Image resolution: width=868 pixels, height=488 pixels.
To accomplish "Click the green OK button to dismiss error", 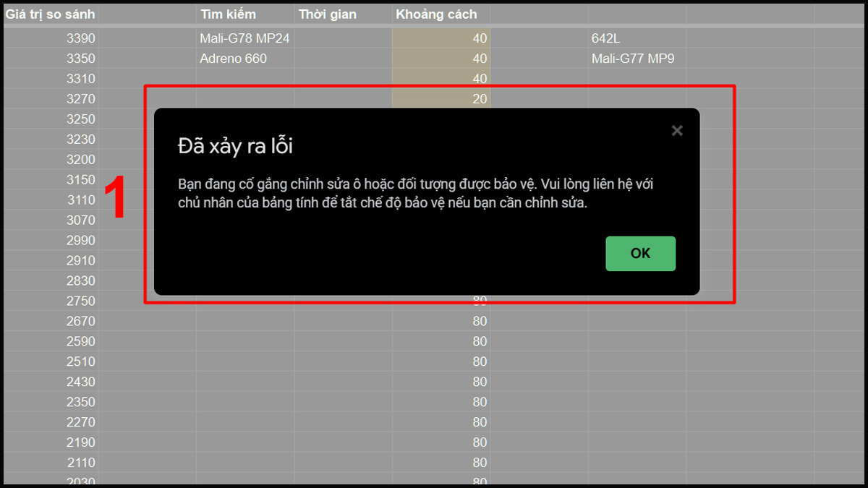I will (x=639, y=253).
